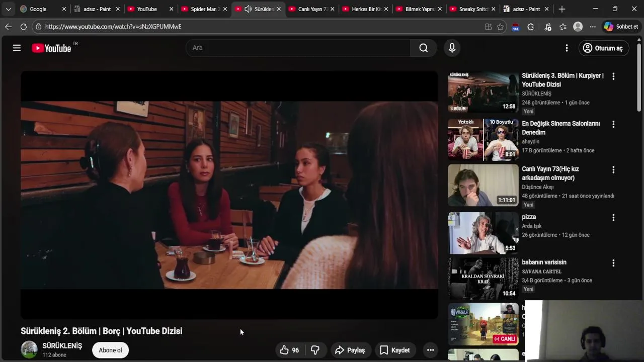Open En Değişik Sinema Salonlarını thumbnail
This screenshot has height=362, width=644.
(x=483, y=140)
